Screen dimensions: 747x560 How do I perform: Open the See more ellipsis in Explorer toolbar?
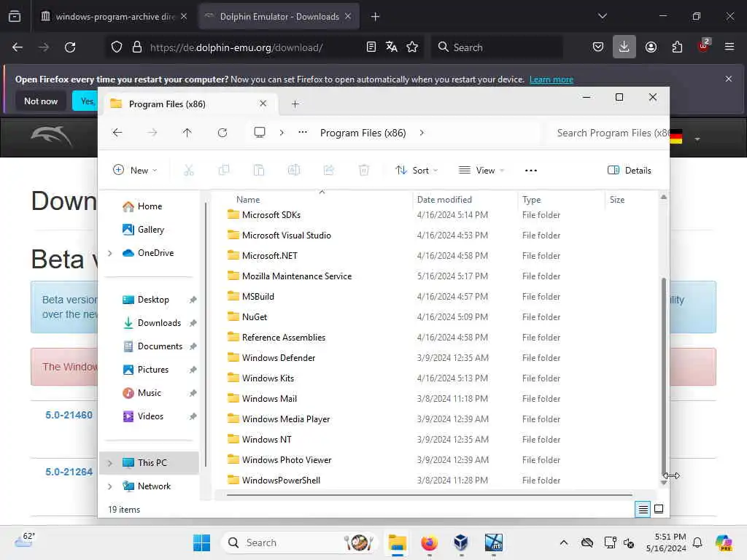coord(531,171)
